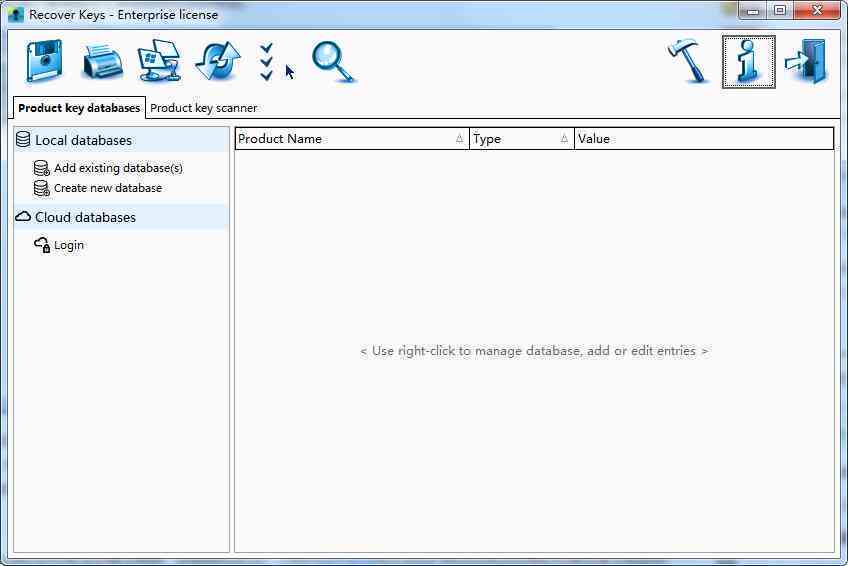Screen dimensions: 848x566
Task: Click Login under Cloud databases
Action: 69,245
